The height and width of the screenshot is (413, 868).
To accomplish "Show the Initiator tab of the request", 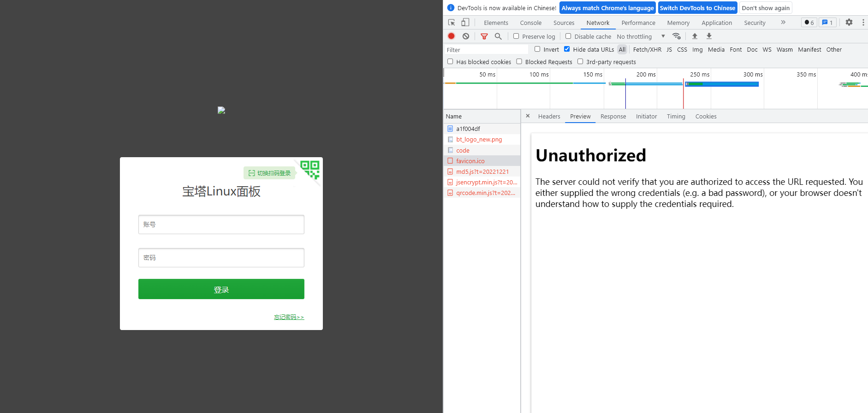I will (647, 116).
